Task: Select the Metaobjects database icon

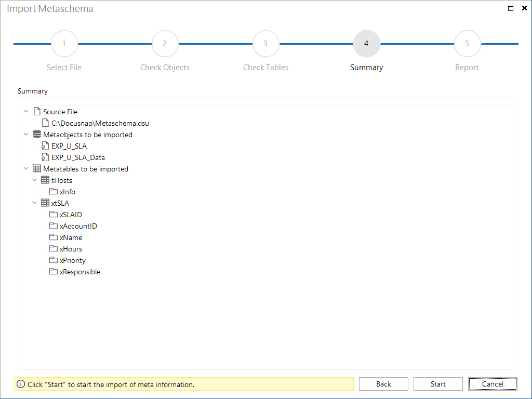Action: click(36, 134)
